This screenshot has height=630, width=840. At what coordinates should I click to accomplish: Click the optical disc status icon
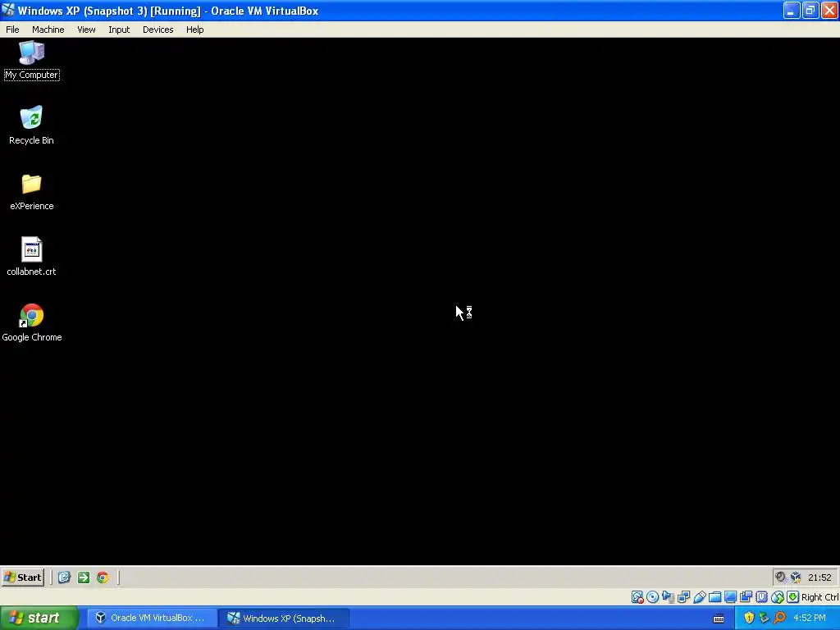(652, 597)
